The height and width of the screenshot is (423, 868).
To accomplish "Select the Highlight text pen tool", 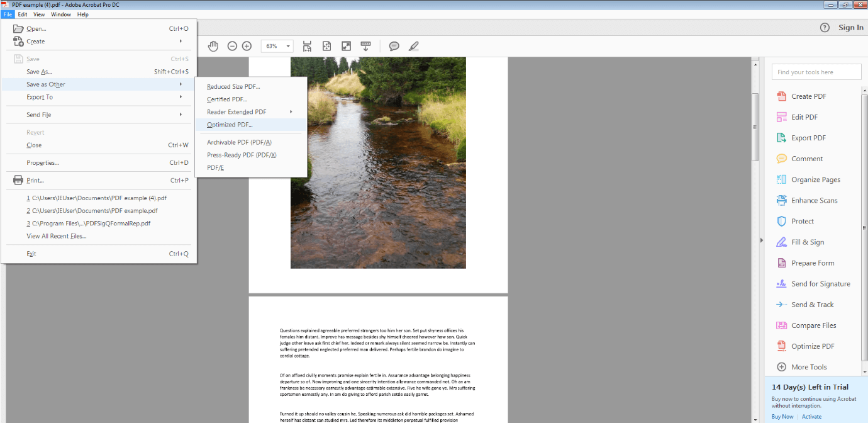I will (413, 46).
